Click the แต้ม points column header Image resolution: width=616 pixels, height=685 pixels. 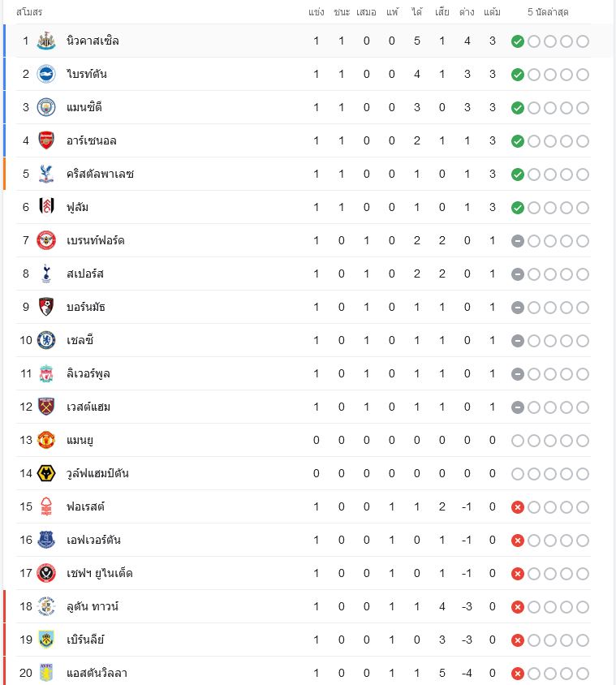pos(492,12)
